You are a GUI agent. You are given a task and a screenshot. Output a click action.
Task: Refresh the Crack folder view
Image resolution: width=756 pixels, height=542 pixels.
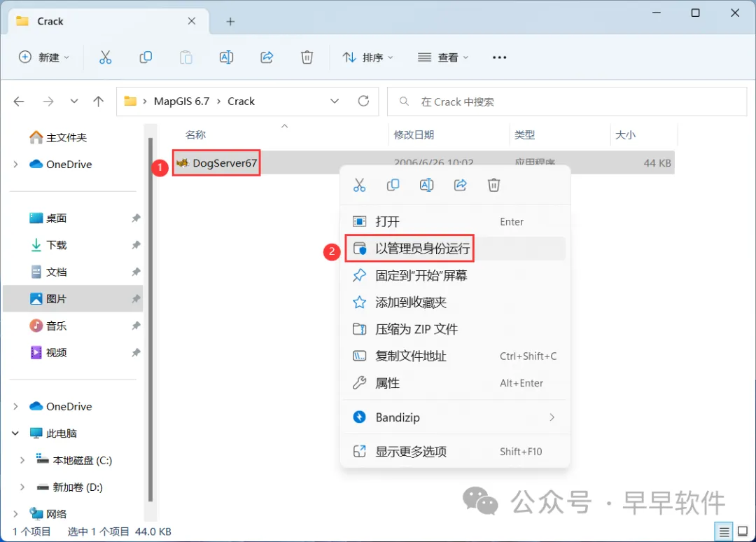(363, 101)
